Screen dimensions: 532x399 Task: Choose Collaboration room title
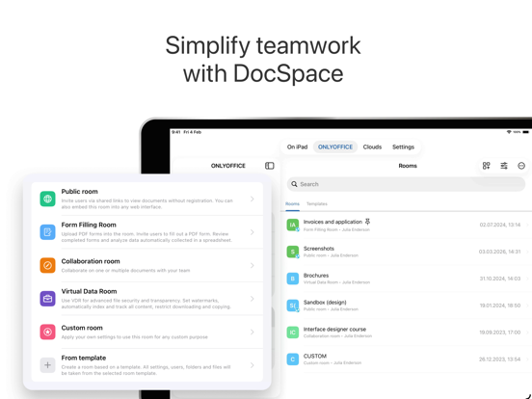91,261
